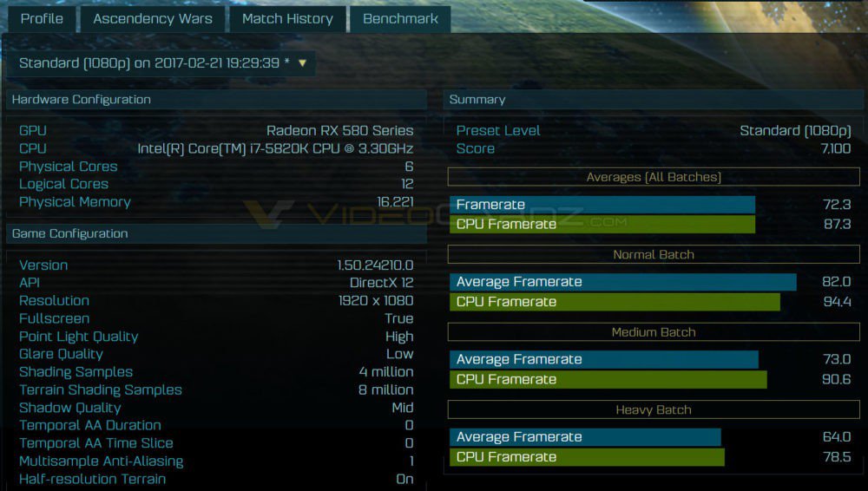Click the Temporal AA Time Slice label
This screenshot has height=491, width=868.
tap(96, 443)
